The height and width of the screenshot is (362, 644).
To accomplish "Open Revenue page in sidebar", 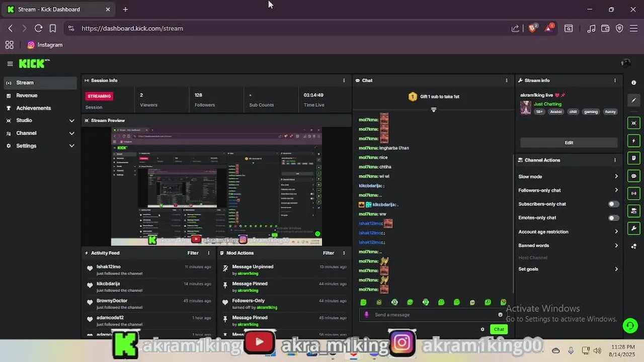I will click(40, 96).
